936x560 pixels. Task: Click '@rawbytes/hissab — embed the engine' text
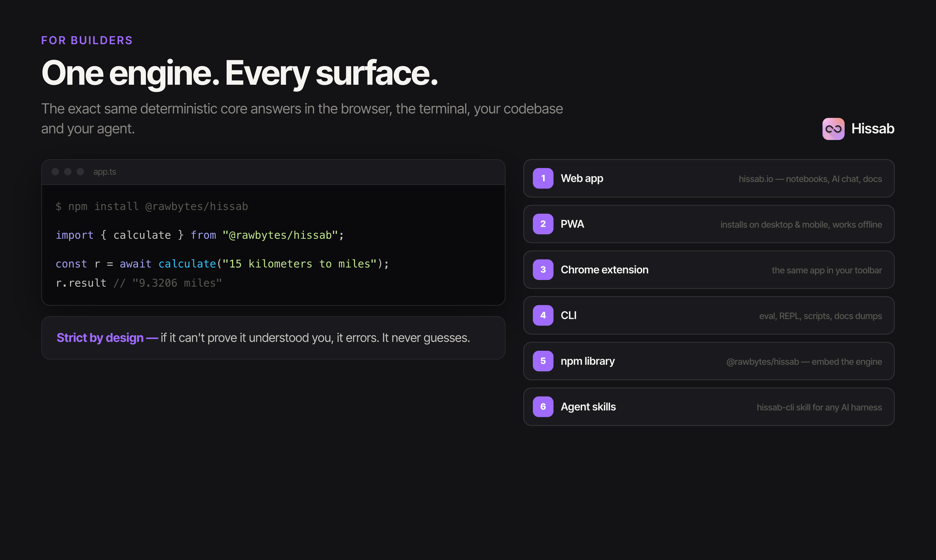coord(804,362)
